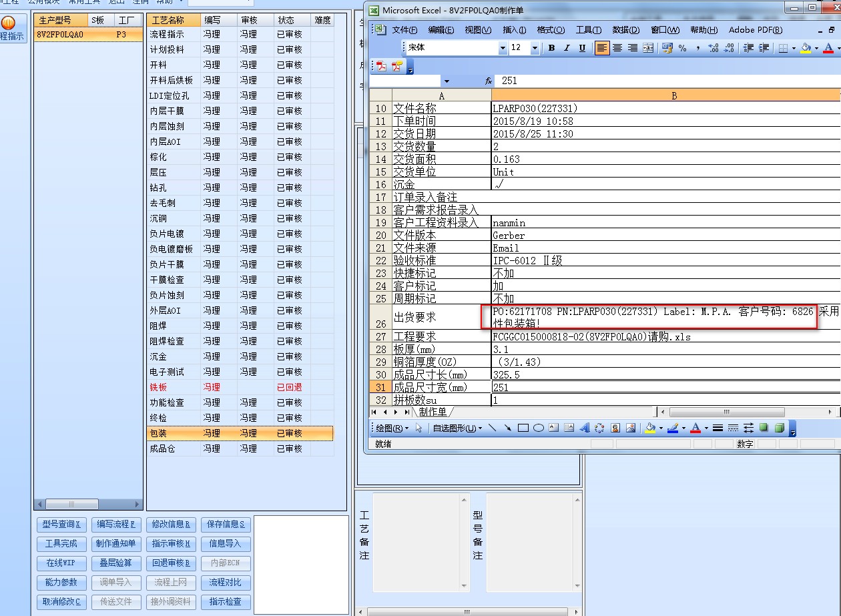The image size is (841, 616).
Task: Open the 绘图(R) draw menu dropdown
Action: (392, 428)
